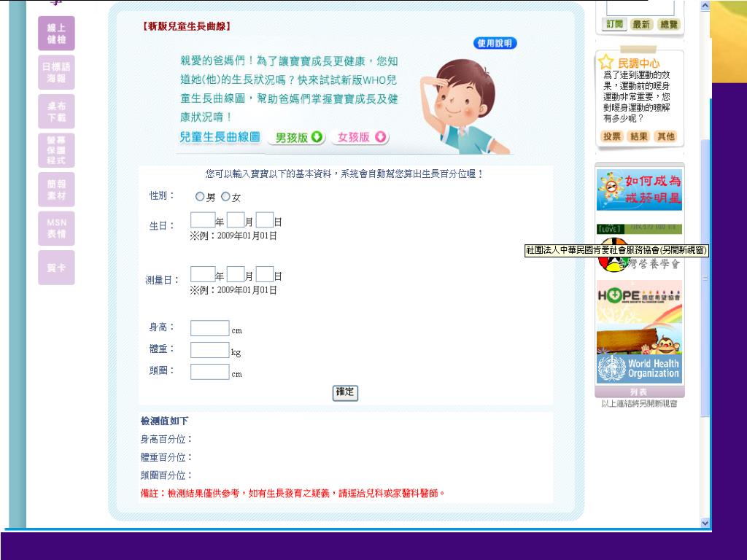Viewport: 747px width, 560px height.
Task: Focus the 測量日 year field
Action: 203,274
